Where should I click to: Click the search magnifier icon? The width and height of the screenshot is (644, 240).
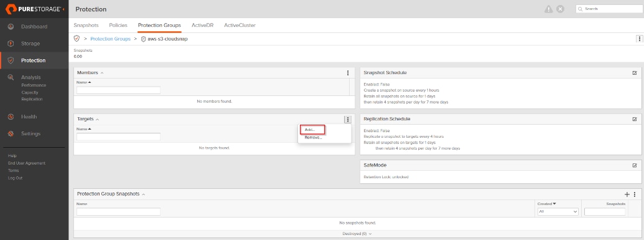coord(580,9)
